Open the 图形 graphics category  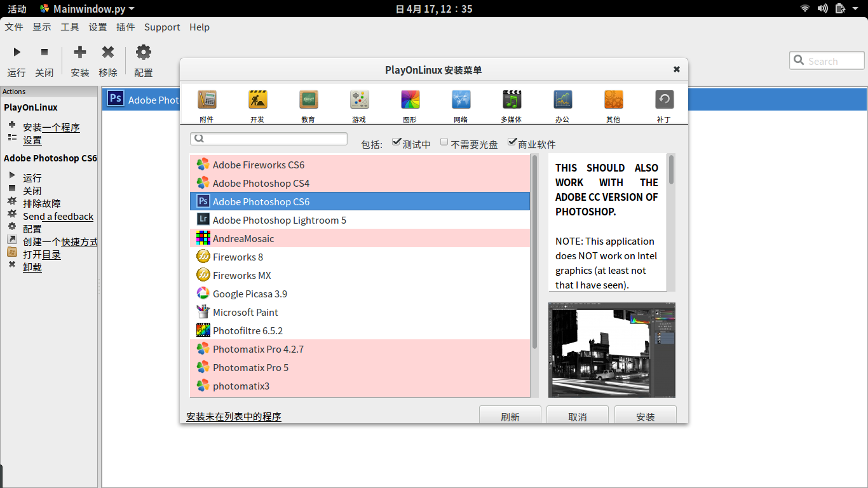tap(410, 105)
